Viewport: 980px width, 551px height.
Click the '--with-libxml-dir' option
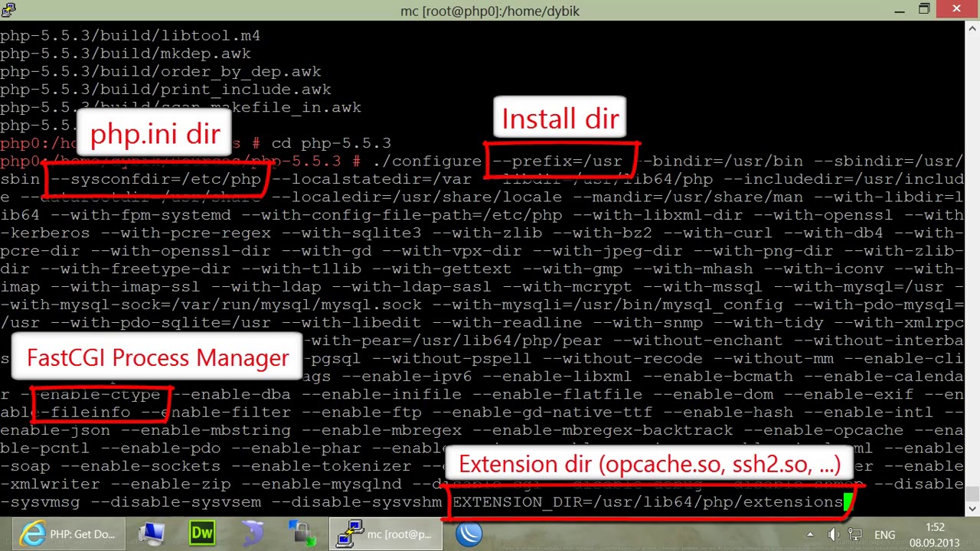click(x=658, y=215)
